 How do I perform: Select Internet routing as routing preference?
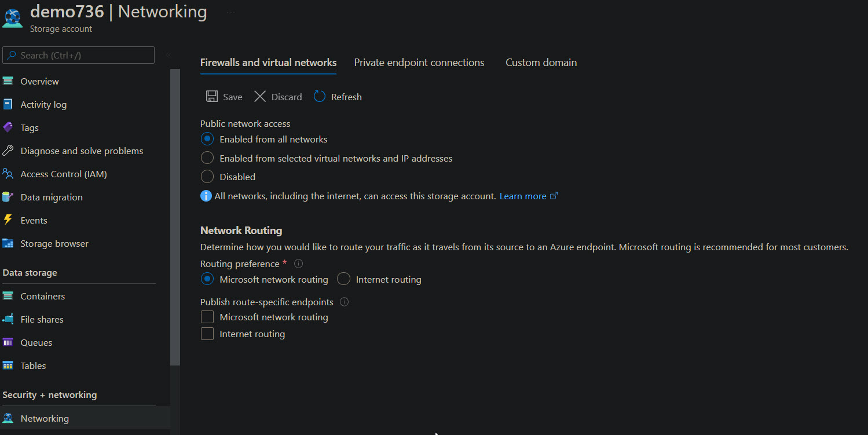tap(343, 279)
